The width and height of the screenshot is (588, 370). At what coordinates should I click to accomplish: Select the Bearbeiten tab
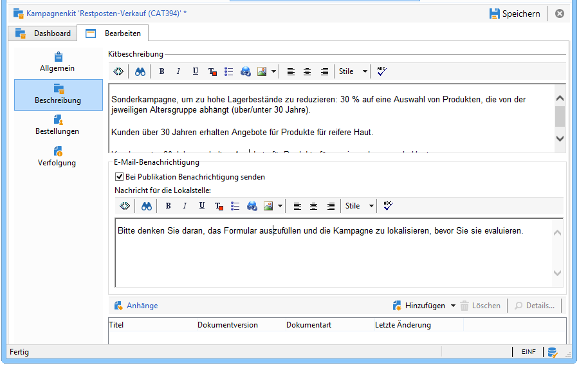(x=113, y=33)
